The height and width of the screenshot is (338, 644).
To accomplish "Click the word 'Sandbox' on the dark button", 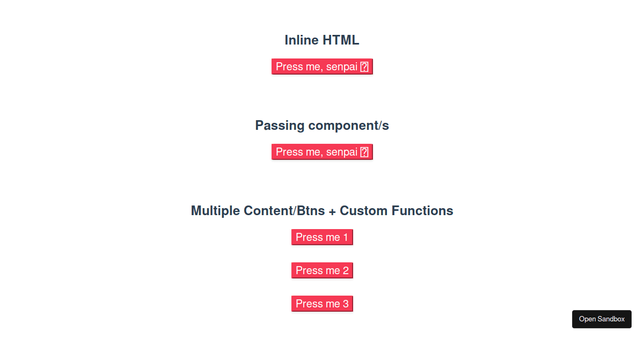I will tap(611, 319).
